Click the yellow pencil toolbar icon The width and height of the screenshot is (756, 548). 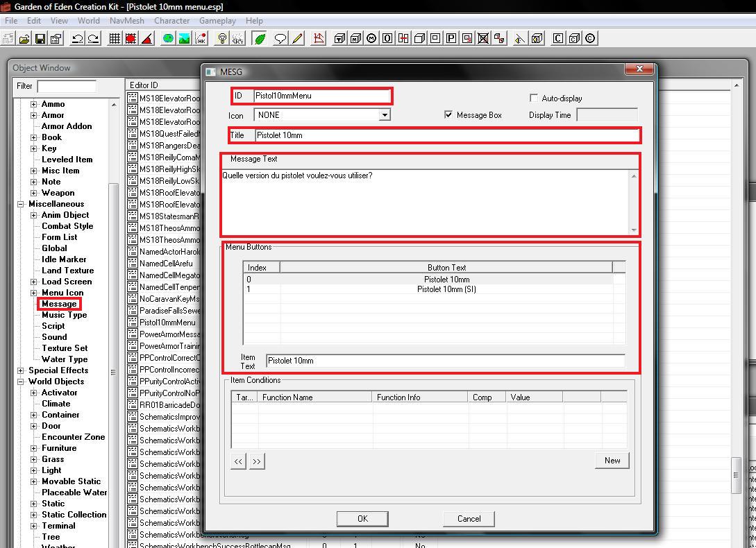[297, 39]
